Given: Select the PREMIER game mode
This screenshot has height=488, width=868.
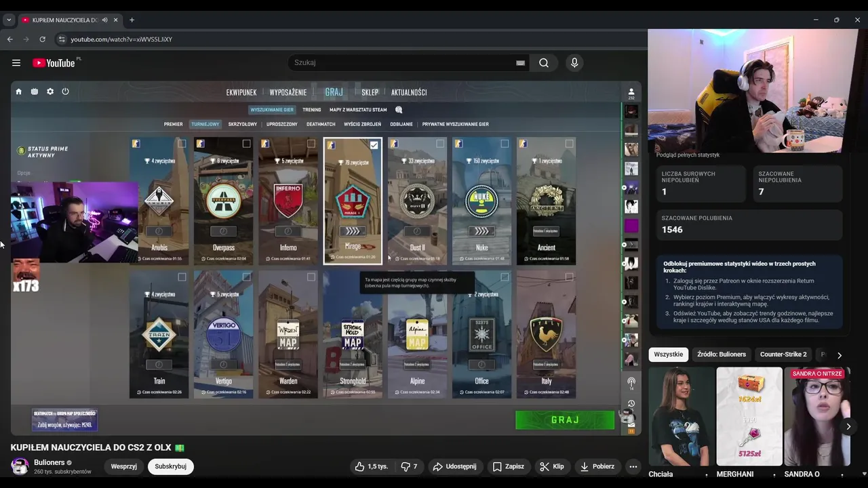Looking at the screenshot, I should click(173, 125).
